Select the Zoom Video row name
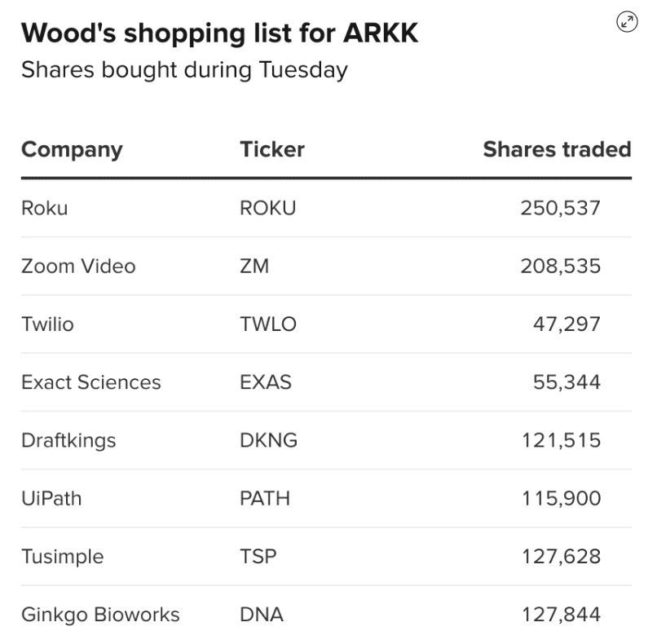 (x=78, y=267)
